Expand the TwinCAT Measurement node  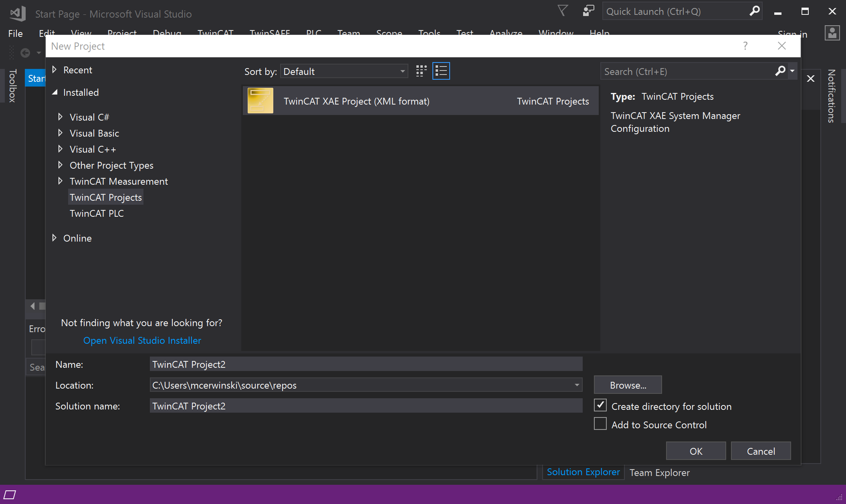(x=60, y=181)
